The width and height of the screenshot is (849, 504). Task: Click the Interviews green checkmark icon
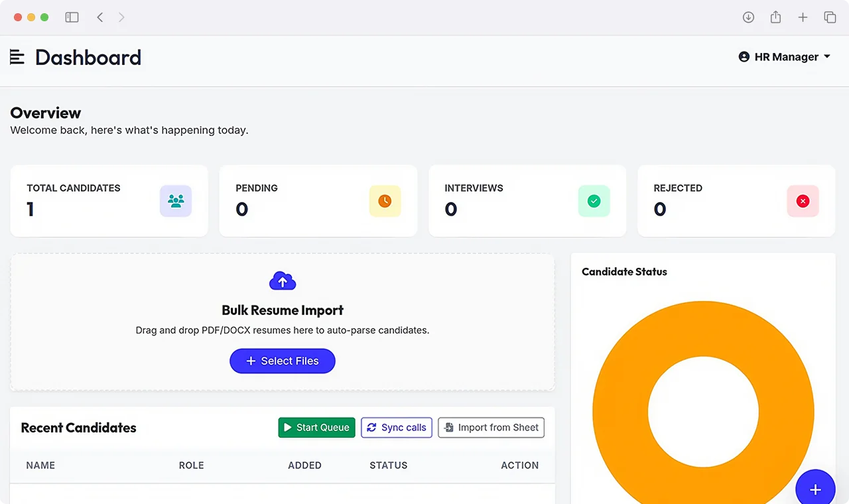594,201
